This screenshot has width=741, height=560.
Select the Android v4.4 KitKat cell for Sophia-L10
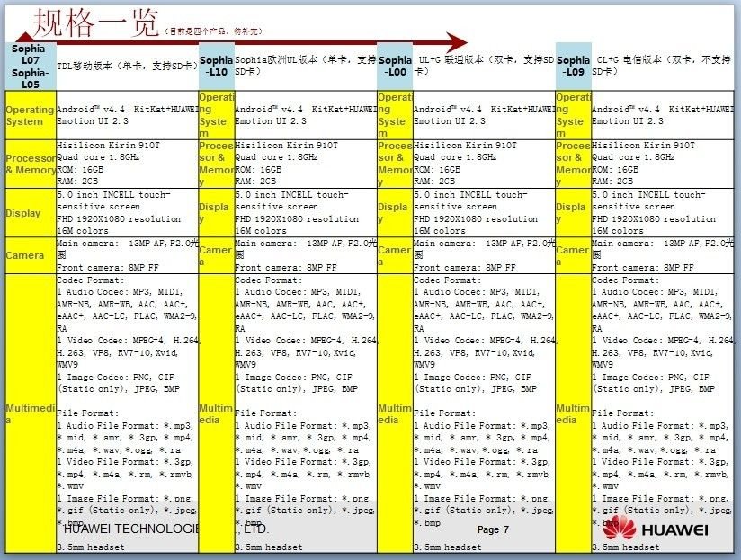pyautogui.click(x=306, y=115)
